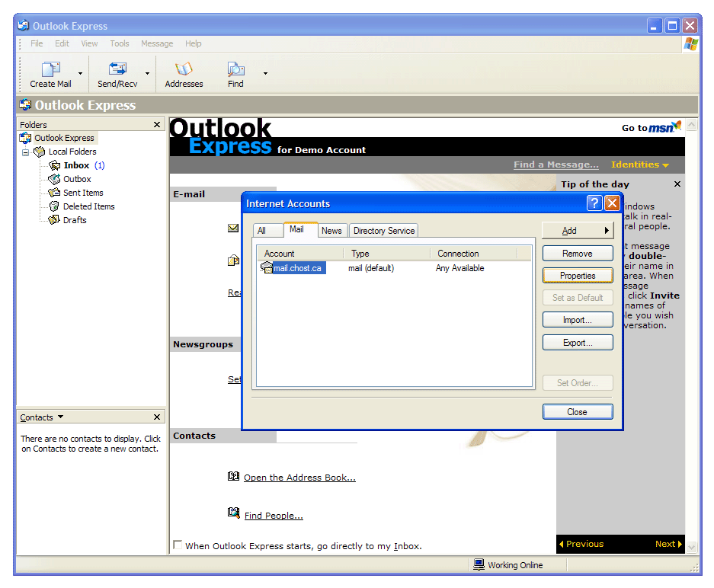This screenshot has height=588, width=714.
Task: Close the Folders pane
Action: (157, 124)
